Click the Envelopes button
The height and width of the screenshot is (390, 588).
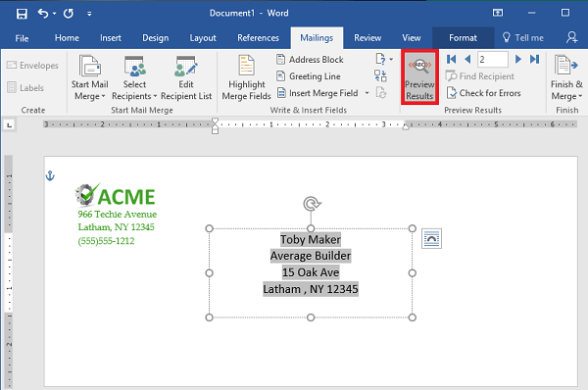(33, 66)
